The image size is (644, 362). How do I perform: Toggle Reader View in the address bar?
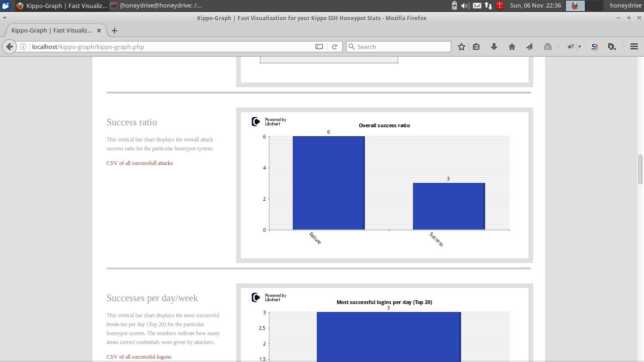tap(319, 47)
